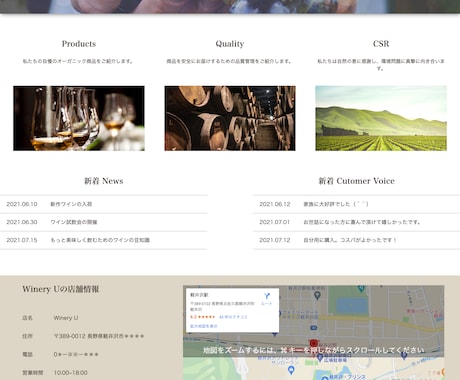Open the wine glasses Products image
This screenshot has height=380, width=460.
point(79,118)
